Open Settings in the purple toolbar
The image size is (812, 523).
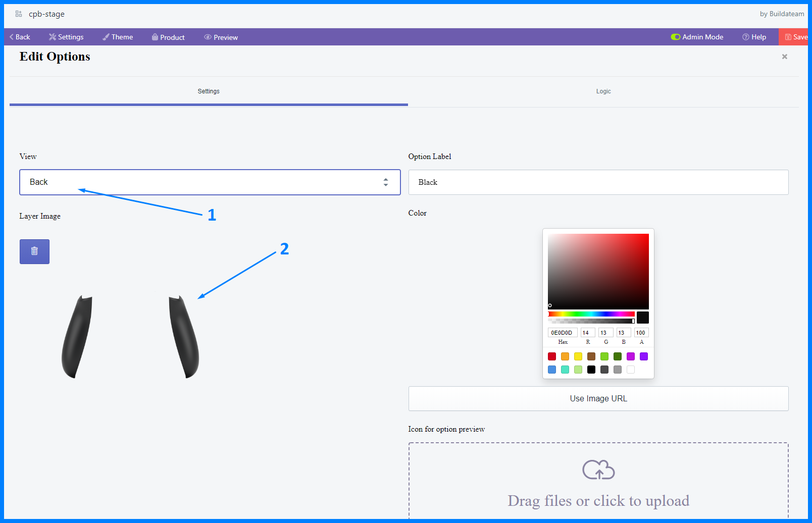(x=66, y=37)
